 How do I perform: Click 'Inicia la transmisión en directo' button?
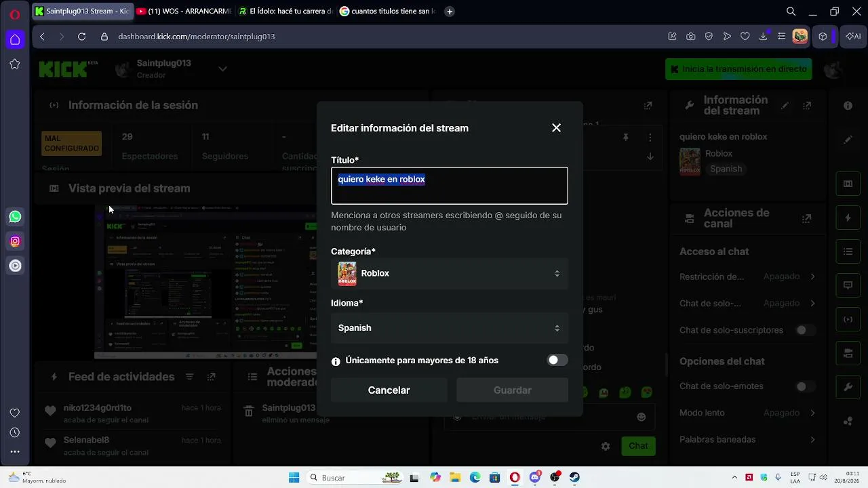click(738, 68)
